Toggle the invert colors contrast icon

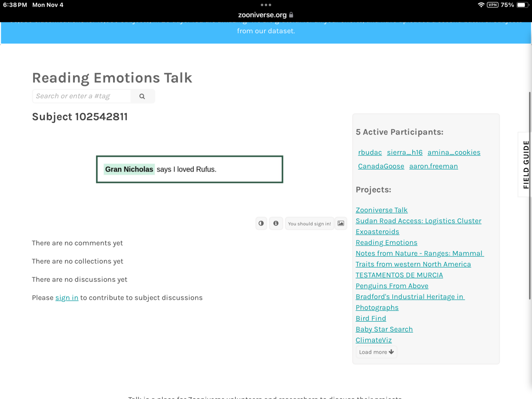point(261,224)
